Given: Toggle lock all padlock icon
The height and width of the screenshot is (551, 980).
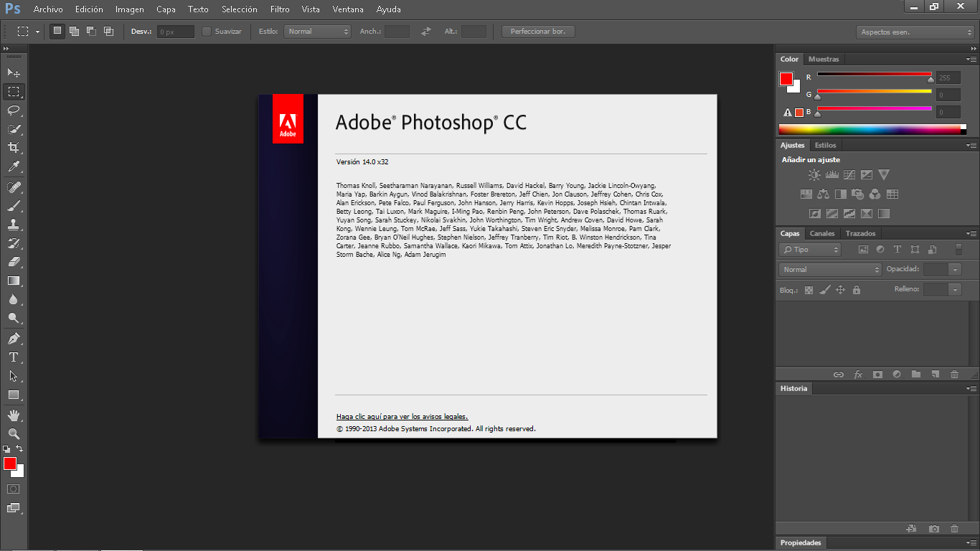Looking at the screenshot, I should tap(856, 290).
